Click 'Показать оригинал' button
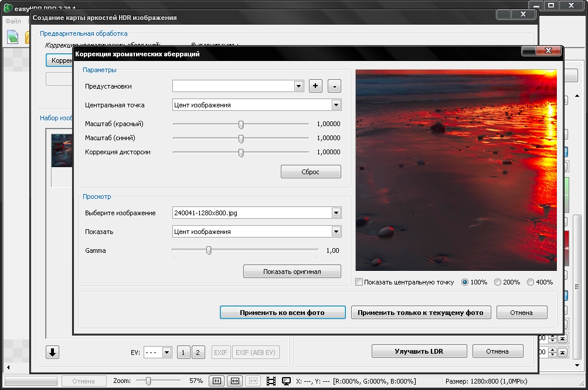The image size is (588, 390). [x=292, y=271]
